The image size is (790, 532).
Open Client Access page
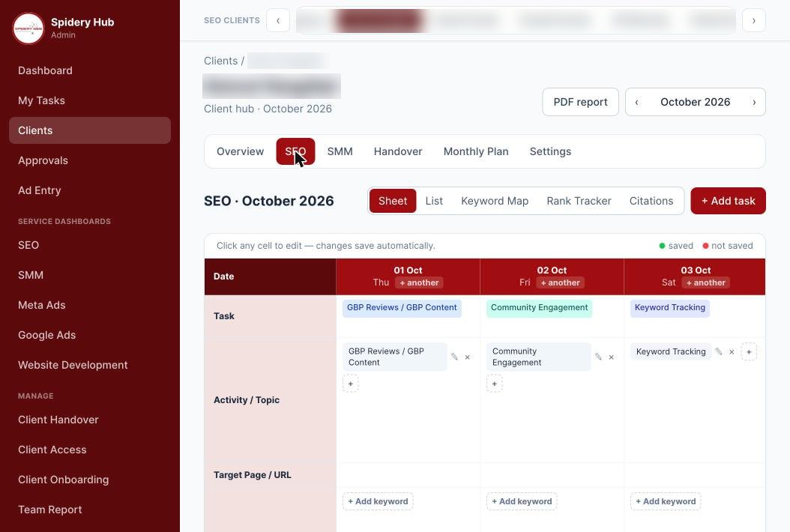(90, 450)
